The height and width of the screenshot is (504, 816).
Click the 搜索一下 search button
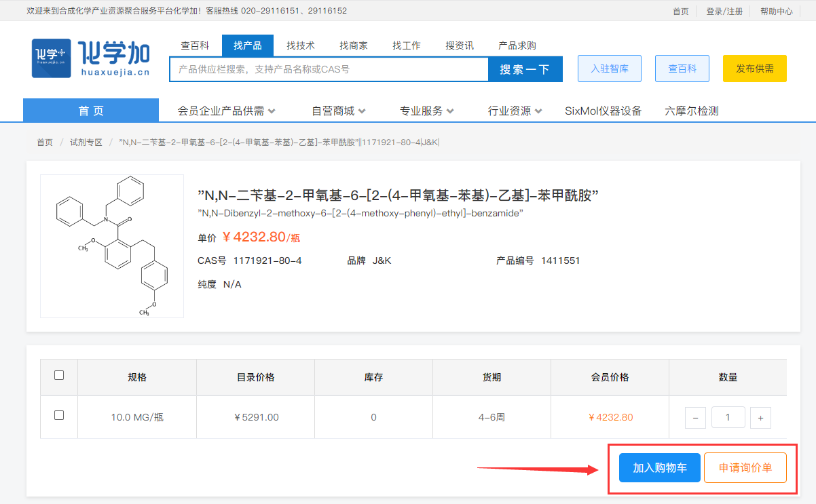(x=525, y=69)
